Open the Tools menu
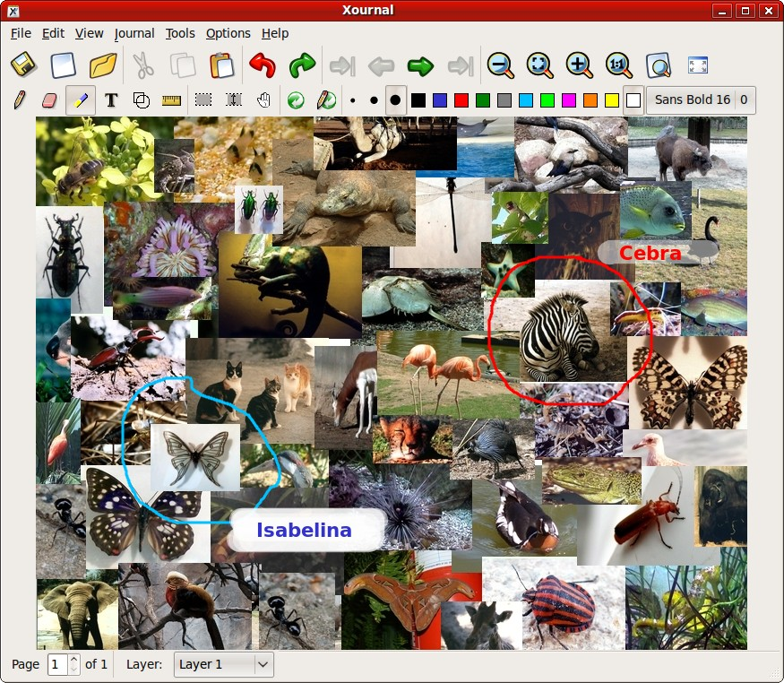 (x=180, y=33)
